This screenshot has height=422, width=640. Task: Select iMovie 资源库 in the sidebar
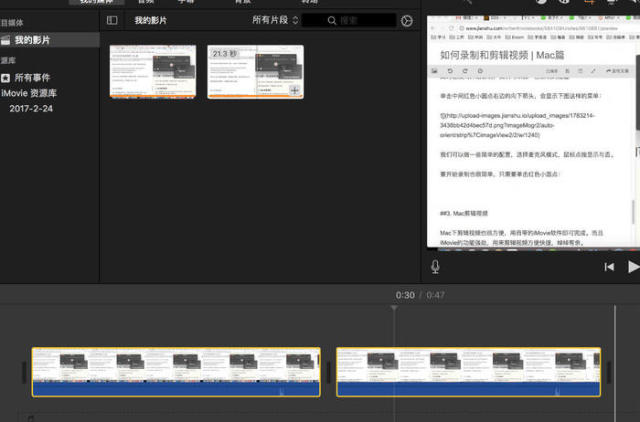point(29,93)
